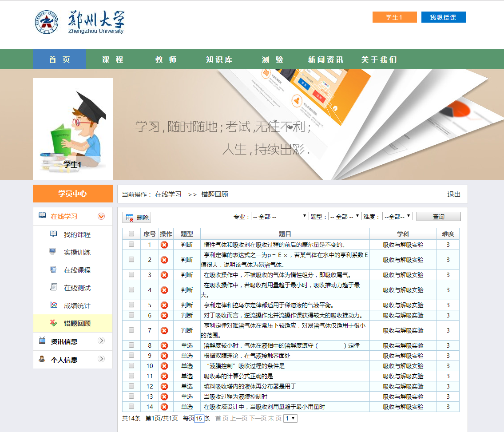
Task: Click the red X icon for question 8
Action: tap(164, 345)
